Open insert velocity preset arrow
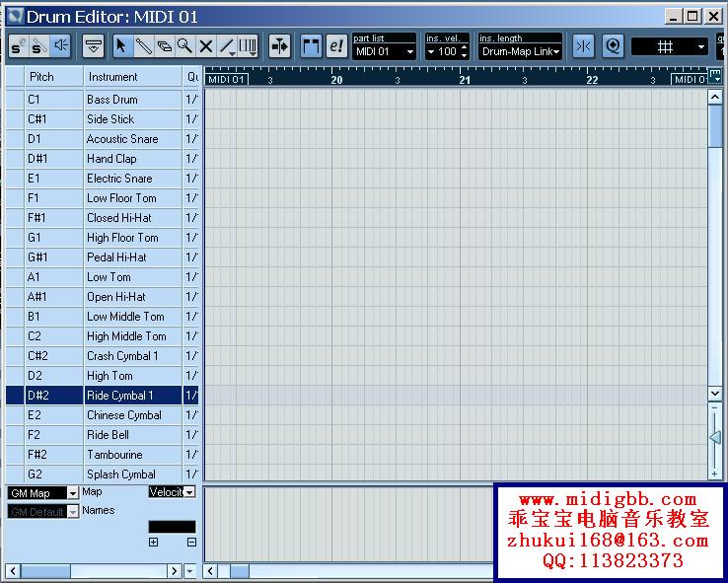Image resolution: width=728 pixels, height=583 pixels. 431,51
